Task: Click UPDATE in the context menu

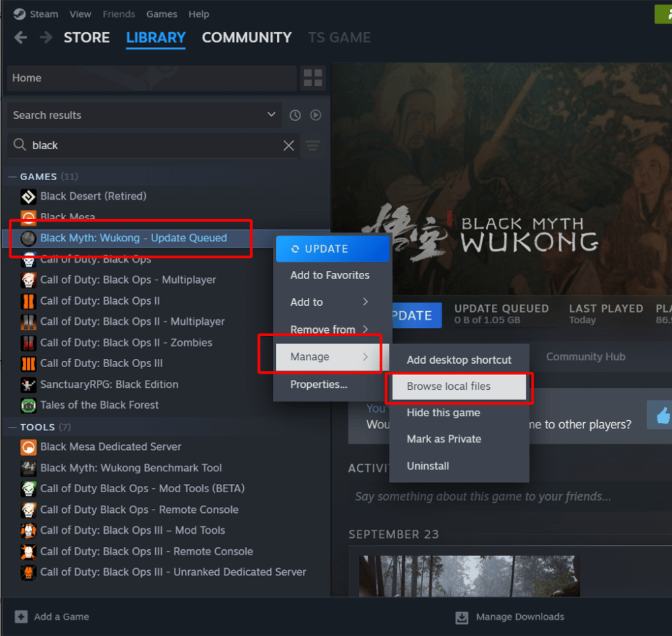Action: pos(333,249)
